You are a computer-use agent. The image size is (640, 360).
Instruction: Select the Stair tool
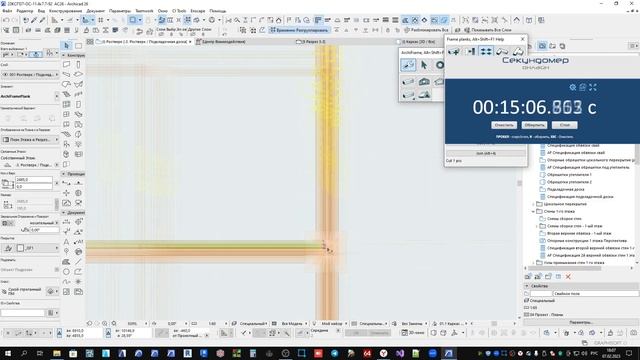pyautogui.click(x=67, y=94)
